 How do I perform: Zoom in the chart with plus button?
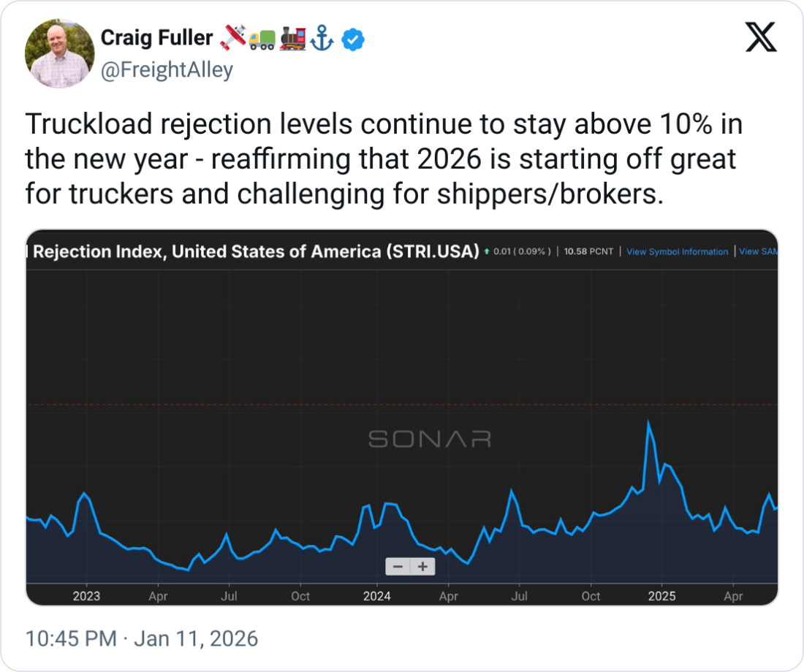pos(422,566)
